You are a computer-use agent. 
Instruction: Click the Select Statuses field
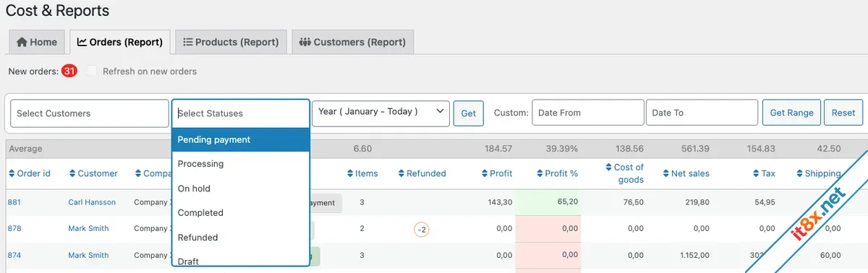click(241, 113)
